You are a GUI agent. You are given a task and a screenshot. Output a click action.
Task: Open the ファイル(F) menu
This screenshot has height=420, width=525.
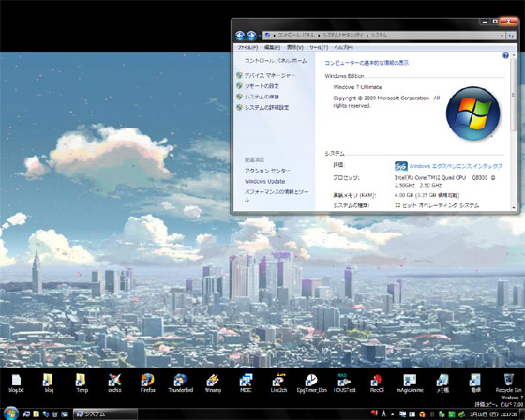pos(247,47)
